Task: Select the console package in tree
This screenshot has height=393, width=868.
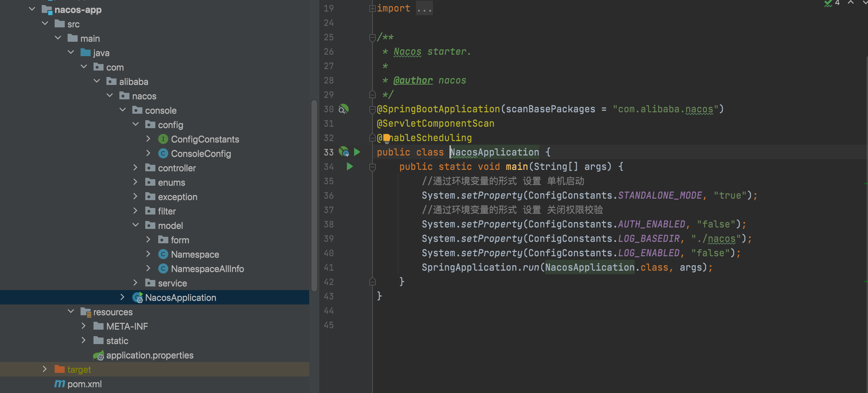Action: point(161,110)
